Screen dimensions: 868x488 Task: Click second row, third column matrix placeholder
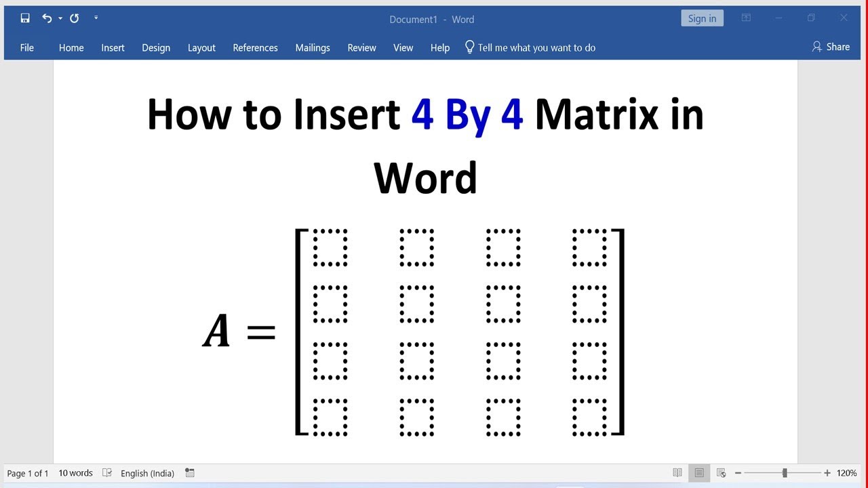(503, 304)
